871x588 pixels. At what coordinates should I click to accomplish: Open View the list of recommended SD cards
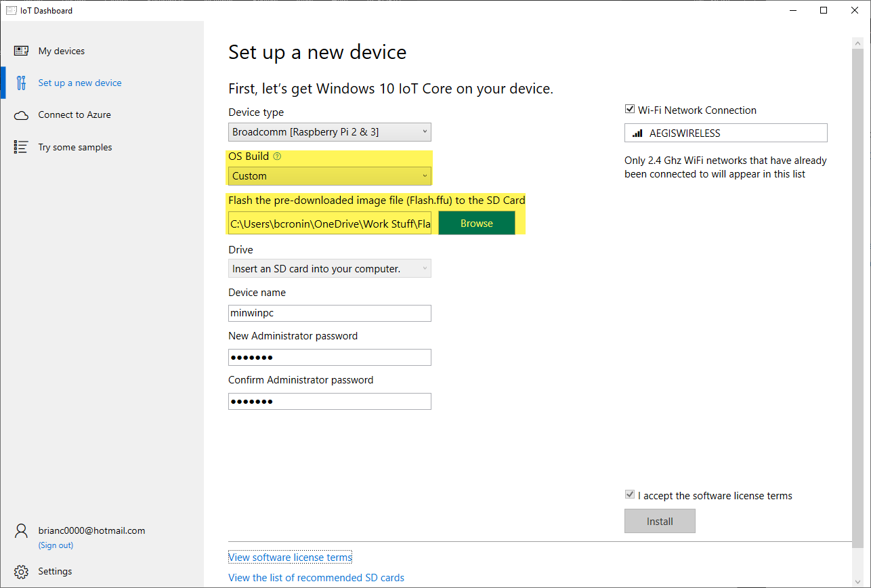coord(316,577)
